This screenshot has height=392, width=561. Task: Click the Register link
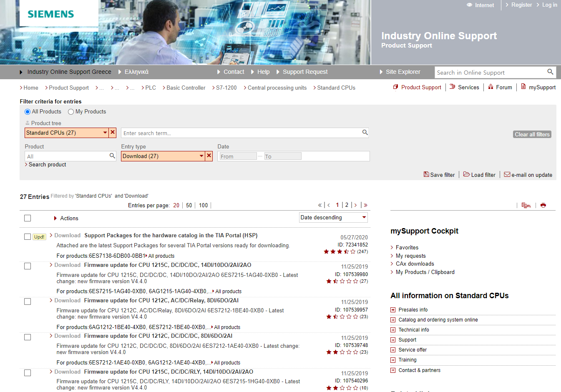pyautogui.click(x=521, y=5)
